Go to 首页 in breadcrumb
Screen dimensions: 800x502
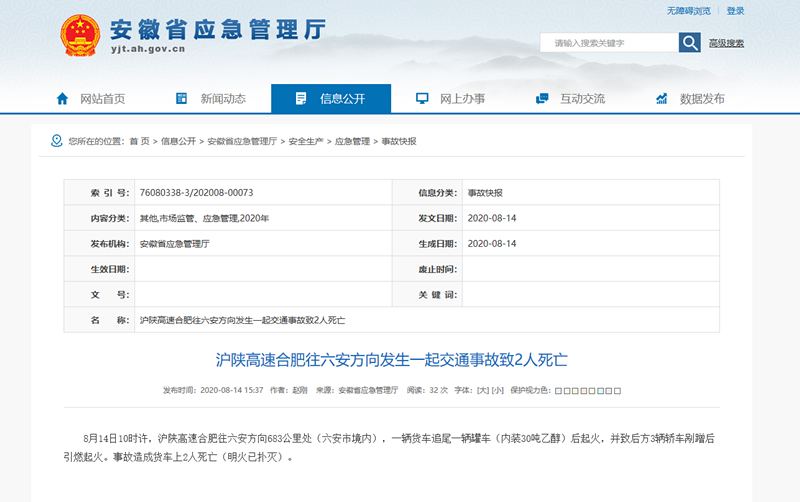pos(139,141)
